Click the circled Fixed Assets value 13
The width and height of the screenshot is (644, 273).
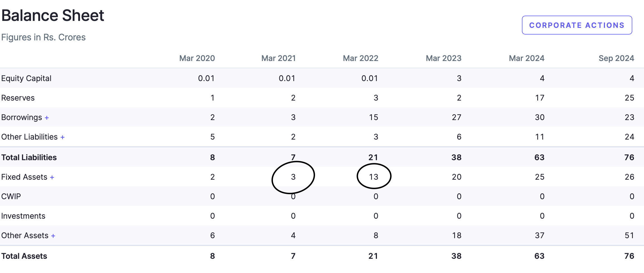point(374,177)
